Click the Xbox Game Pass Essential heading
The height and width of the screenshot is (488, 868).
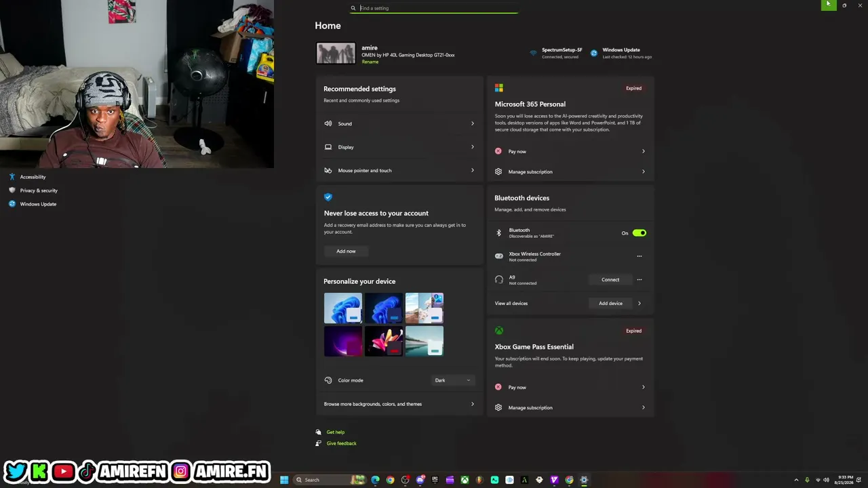tap(534, 347)
